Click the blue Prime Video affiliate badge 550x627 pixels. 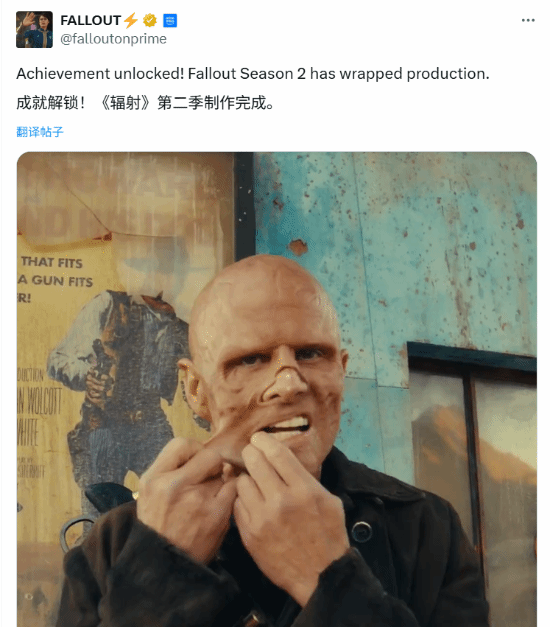[170, 20]
